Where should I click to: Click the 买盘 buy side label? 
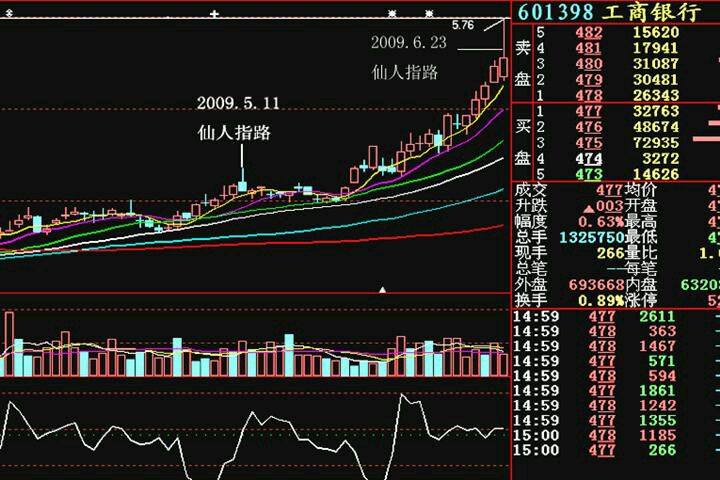tap(523, 142)
